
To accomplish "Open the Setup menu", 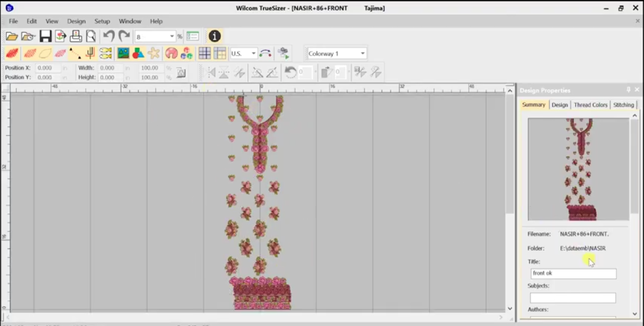I will (102, 21).
